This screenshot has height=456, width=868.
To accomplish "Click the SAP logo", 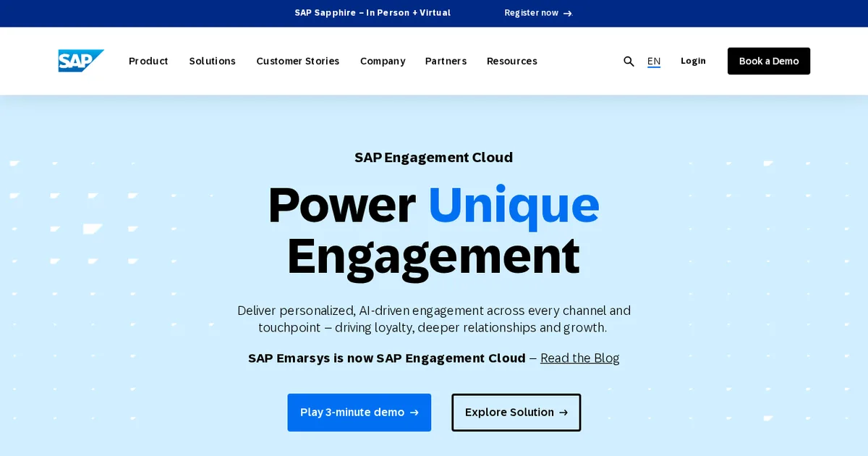I will [x=81, y=61].
